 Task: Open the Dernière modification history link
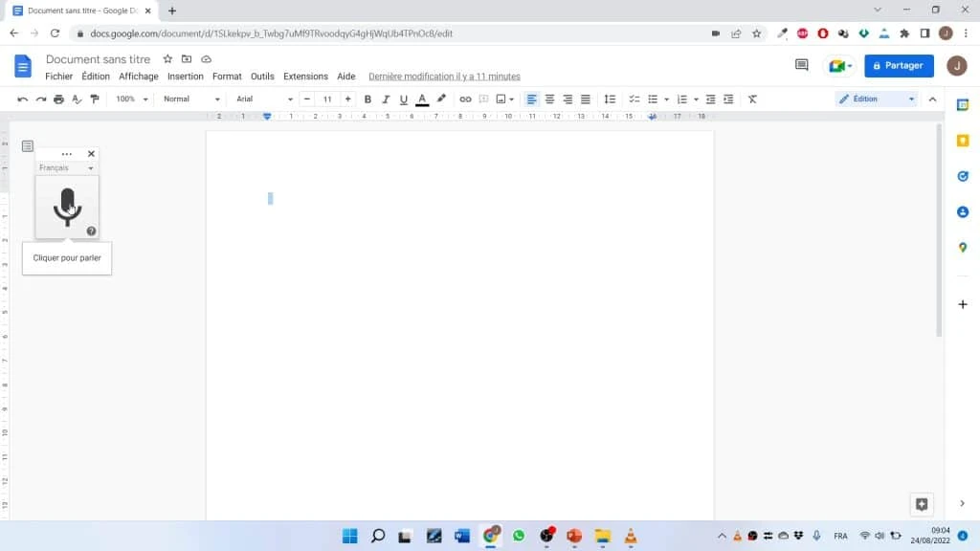(x=444, y=77)
